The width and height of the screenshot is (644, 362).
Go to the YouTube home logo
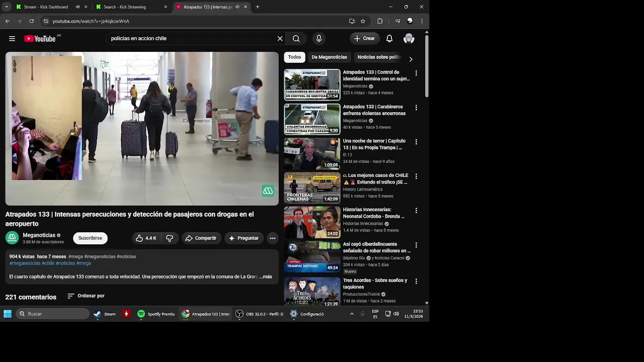pos(40,39)
